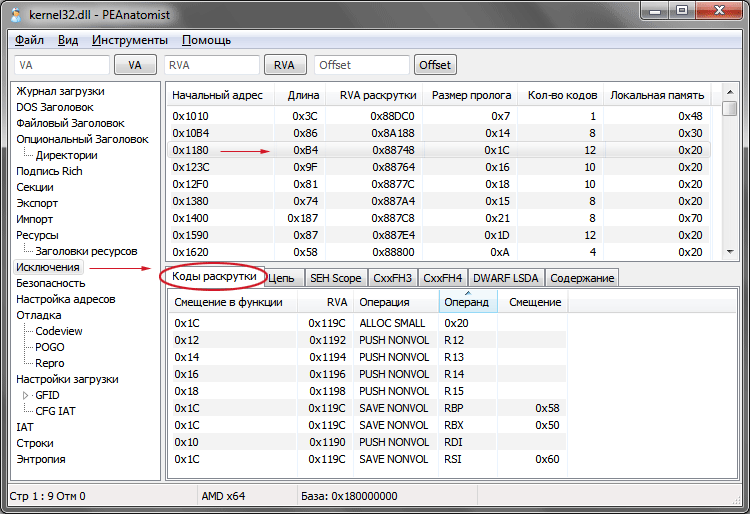Select Энтропия in the navigation tree
This screenshot has width=750, height=514.
(x=41, y=459)
